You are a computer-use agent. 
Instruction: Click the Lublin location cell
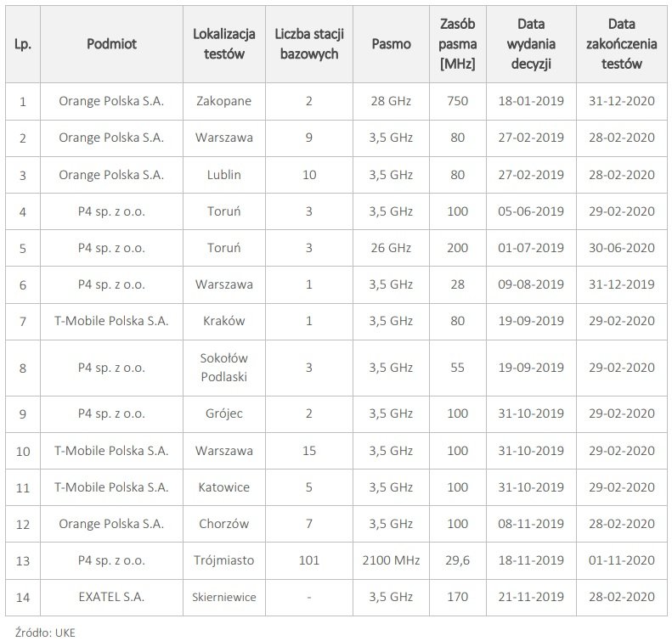click(224, 175)
